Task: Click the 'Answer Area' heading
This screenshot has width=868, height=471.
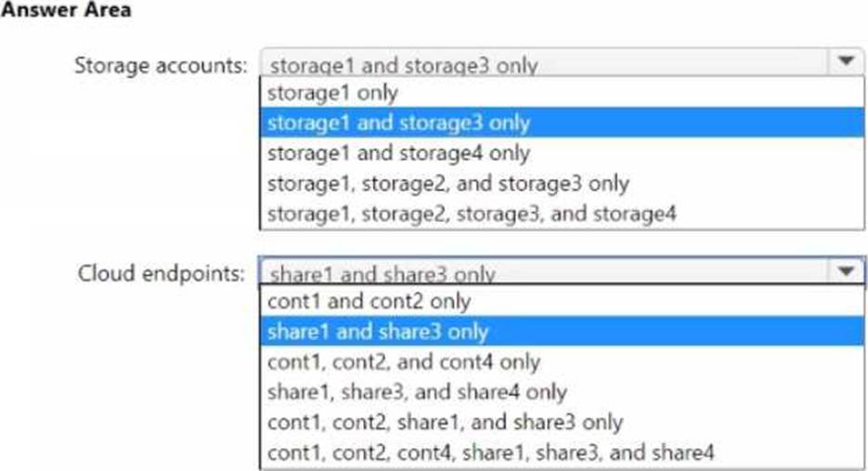Action: click(65, 11)
